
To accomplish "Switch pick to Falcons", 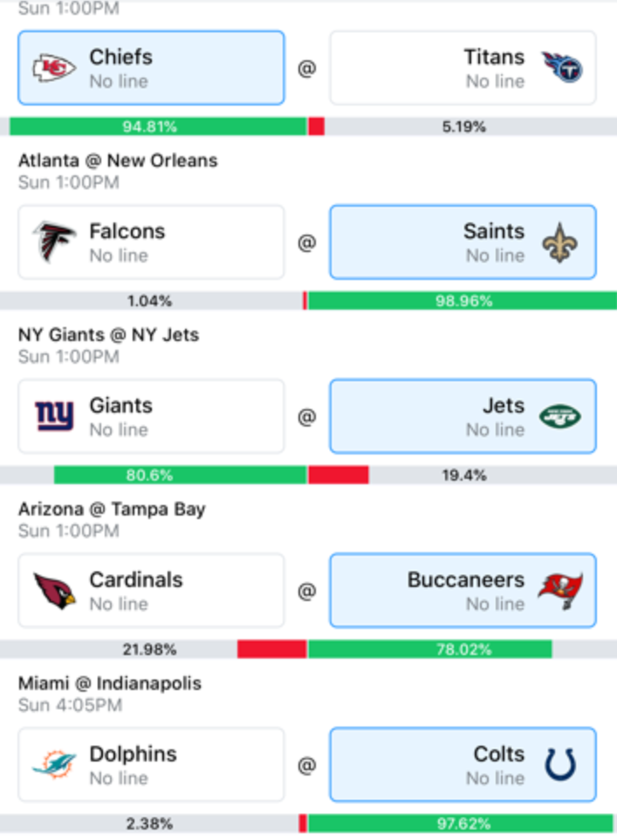I will (x=151, y=242).
